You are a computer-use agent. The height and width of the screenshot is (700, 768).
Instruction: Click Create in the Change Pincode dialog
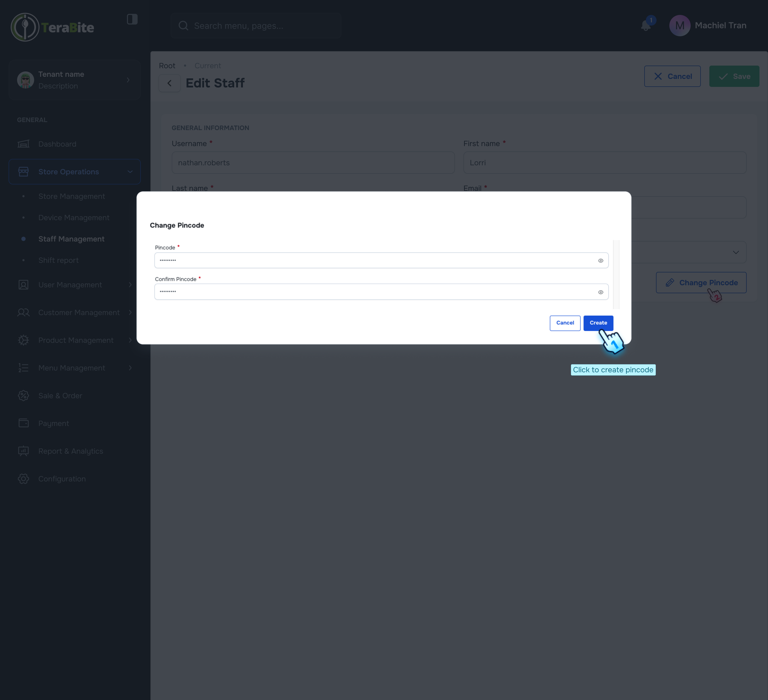(598, 323)
